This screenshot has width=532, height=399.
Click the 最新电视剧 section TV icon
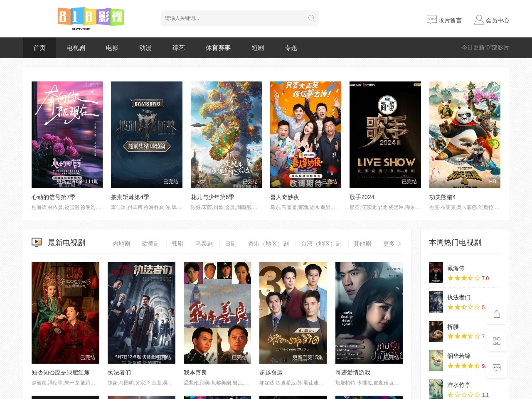[x=37, y=242]
